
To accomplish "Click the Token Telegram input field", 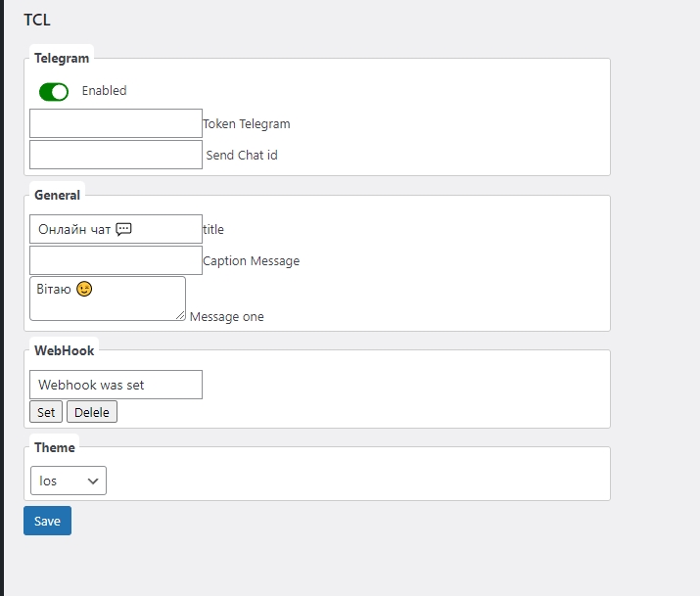I will click(117, 123).
